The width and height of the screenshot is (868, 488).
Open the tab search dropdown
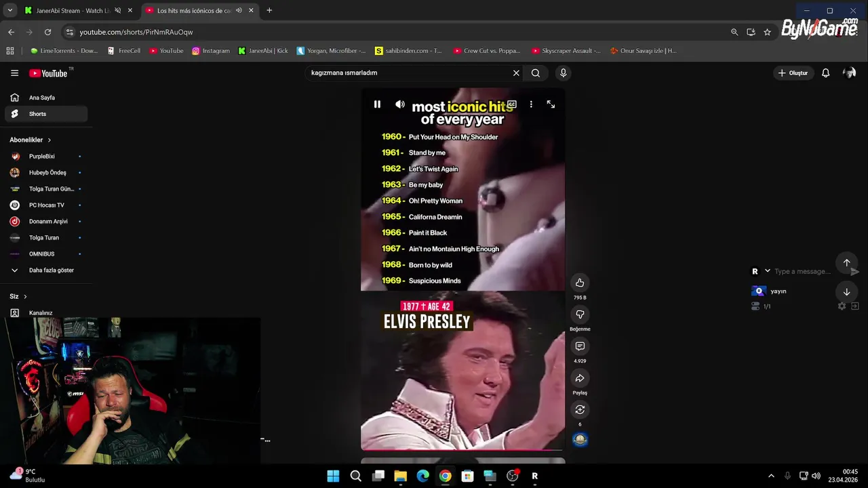pyautogui.click(x=9, y=11)
